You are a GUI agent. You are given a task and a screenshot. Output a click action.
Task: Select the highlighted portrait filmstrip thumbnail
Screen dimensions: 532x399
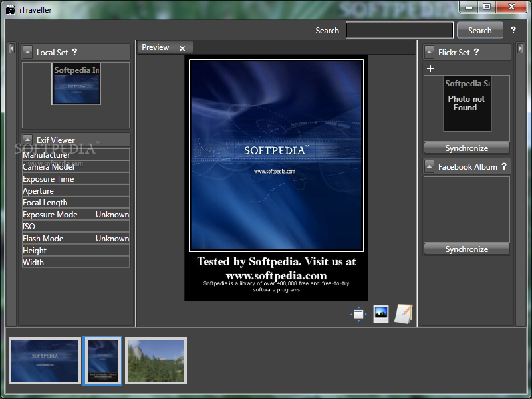point(102,360)
